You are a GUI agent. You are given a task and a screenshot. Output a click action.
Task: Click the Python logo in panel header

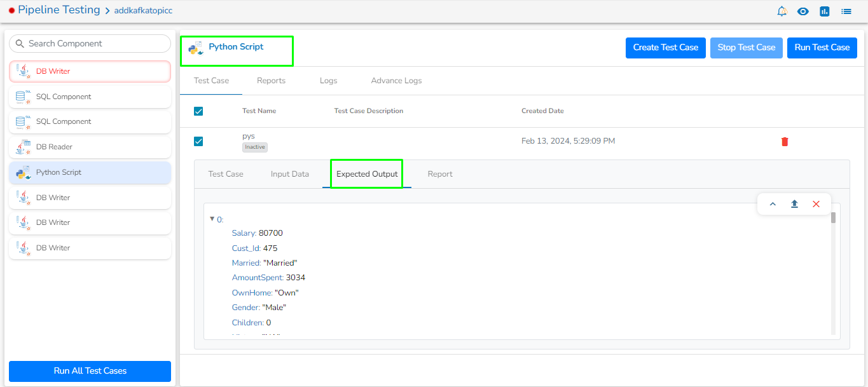(196, 48)
